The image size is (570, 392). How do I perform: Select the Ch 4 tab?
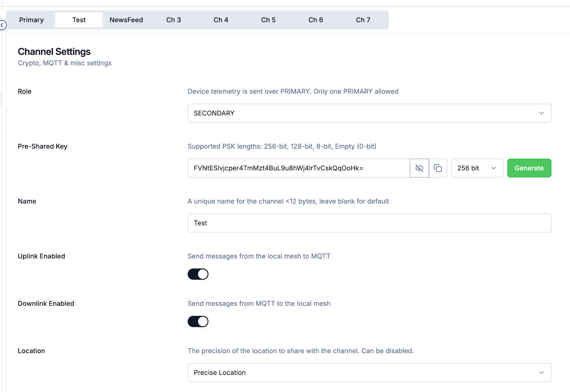pyautogui.click(x=221, y=20)
